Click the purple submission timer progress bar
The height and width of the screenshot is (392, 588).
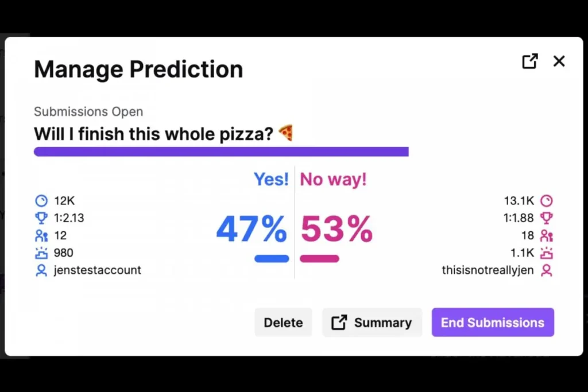click(x=221, y=152)
